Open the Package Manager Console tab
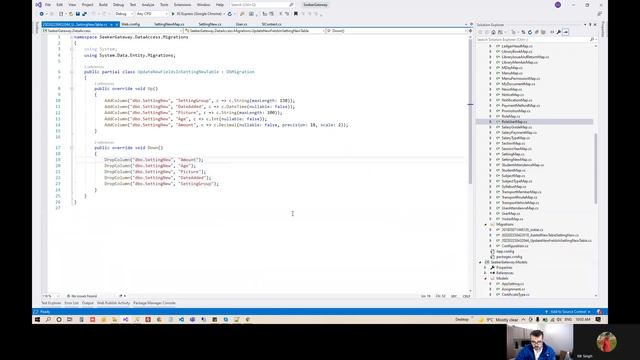The image size is (640, 360). pyautogui.click(x=154, y=303)
